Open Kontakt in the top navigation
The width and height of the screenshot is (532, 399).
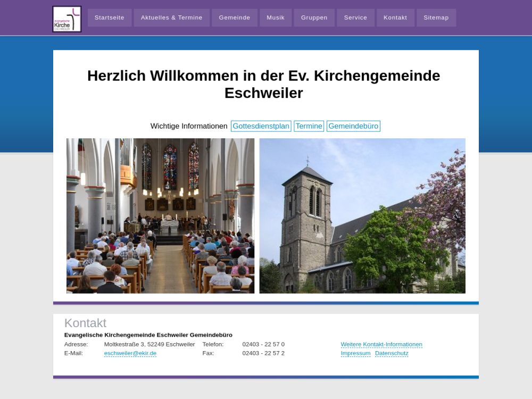395,18
